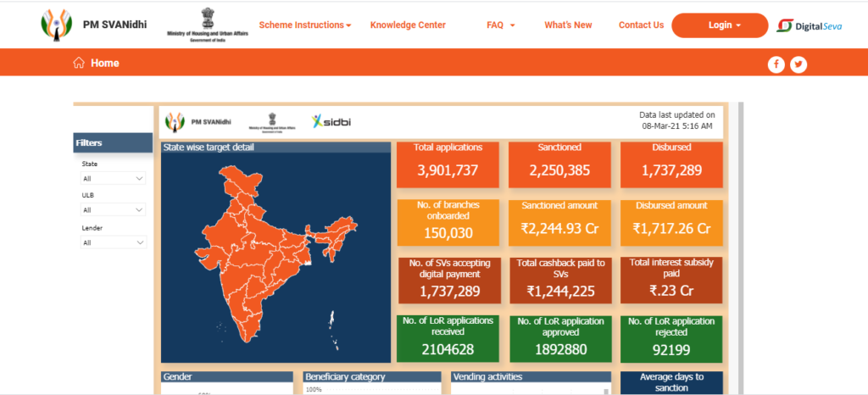
Task: Click the dashboard vertical scrollbar
Action: (741, 248)
